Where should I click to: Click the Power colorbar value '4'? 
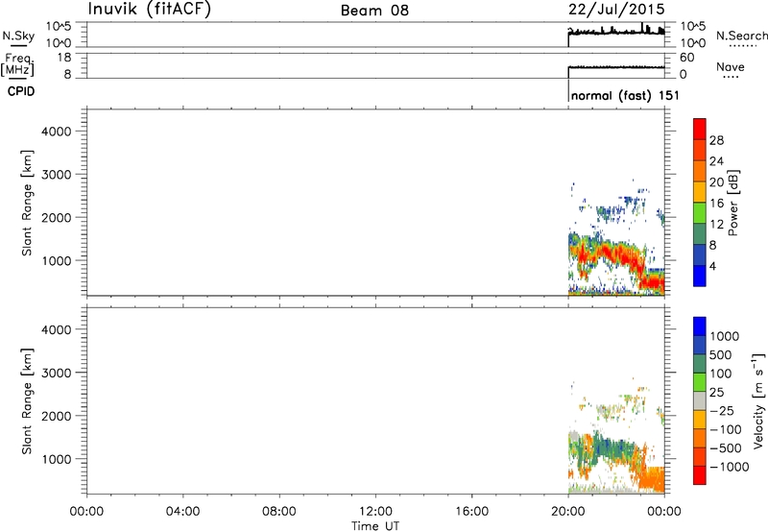point(712,266)
